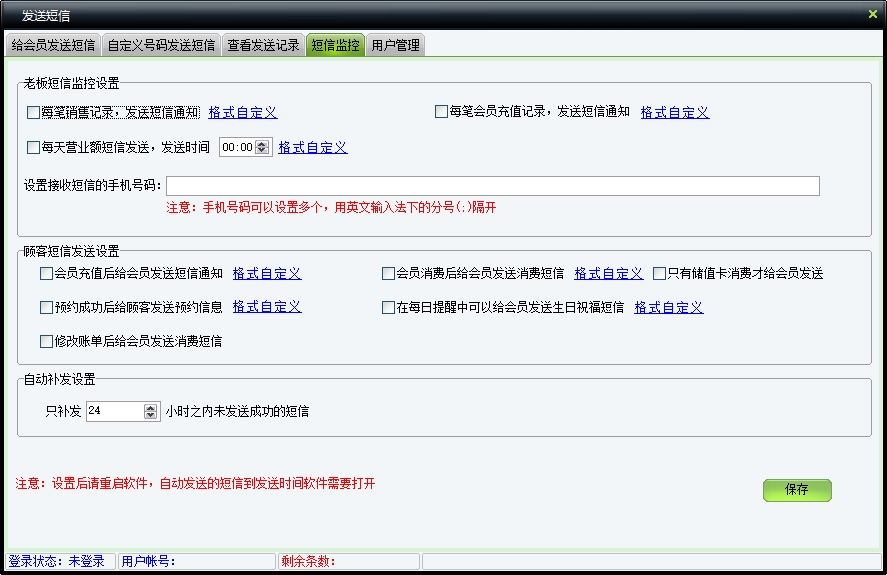Click the 只补发 hours input box
The width and height of the screenshot is (887, 575).
tap(114, 411)
